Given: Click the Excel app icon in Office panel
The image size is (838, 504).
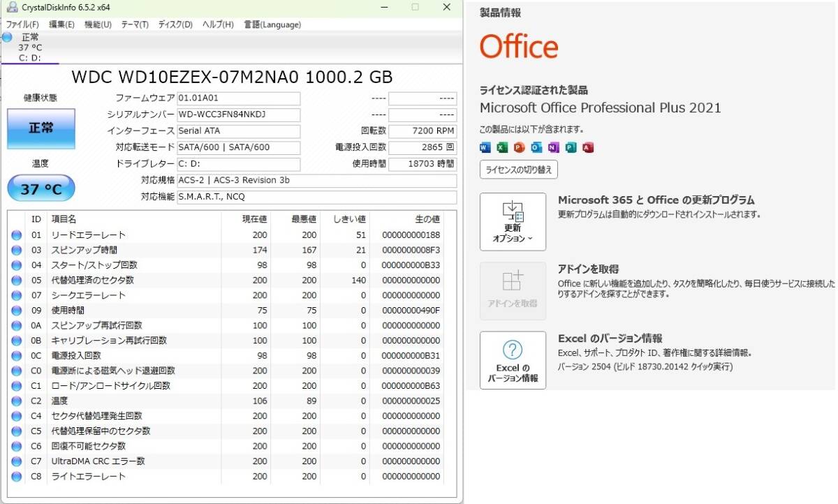Looking at the screenshot, I should pos(502,147).
